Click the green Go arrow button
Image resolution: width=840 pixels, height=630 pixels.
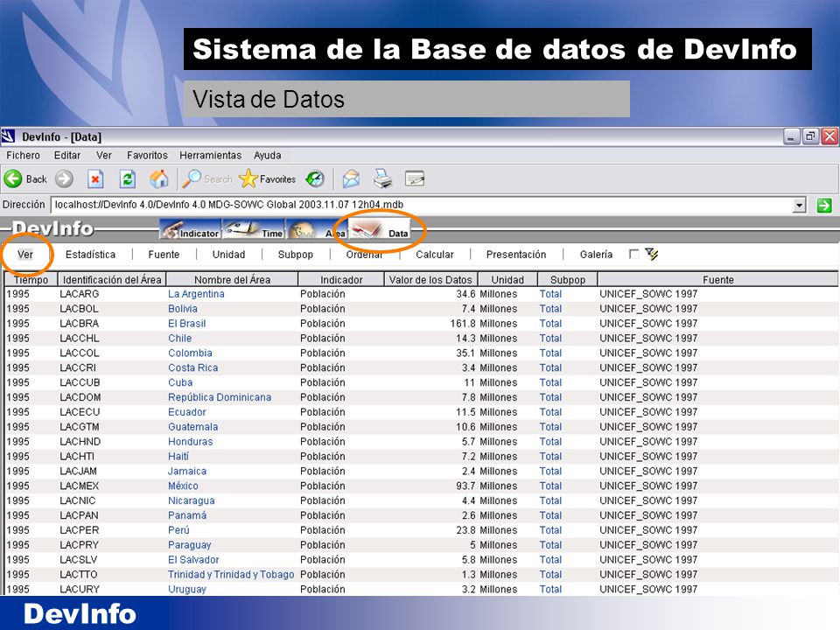point(824,205)
